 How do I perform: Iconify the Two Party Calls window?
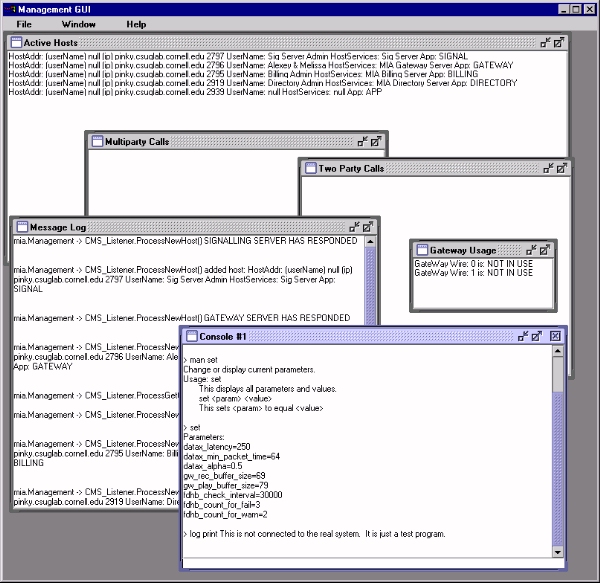[x=546, y=168]
